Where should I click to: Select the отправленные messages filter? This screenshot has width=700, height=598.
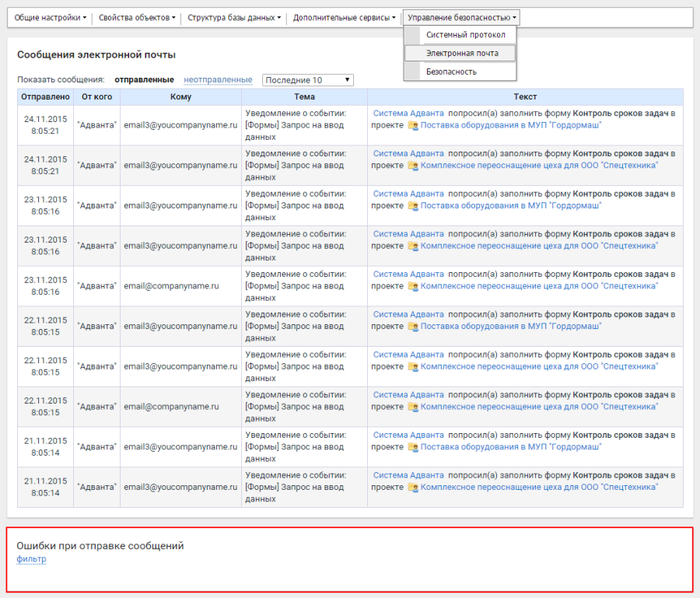pyautogui.click(x=144, y=80)
